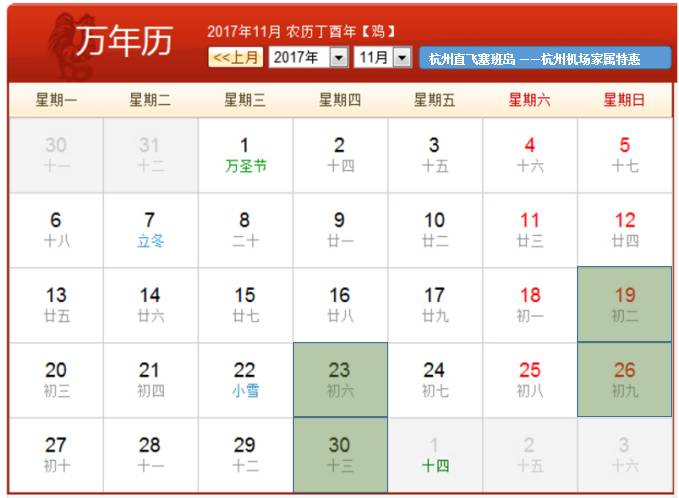Select November 1 万圣节
The width and height of the screenshot is (679, 498).
[x=246, y=155]
